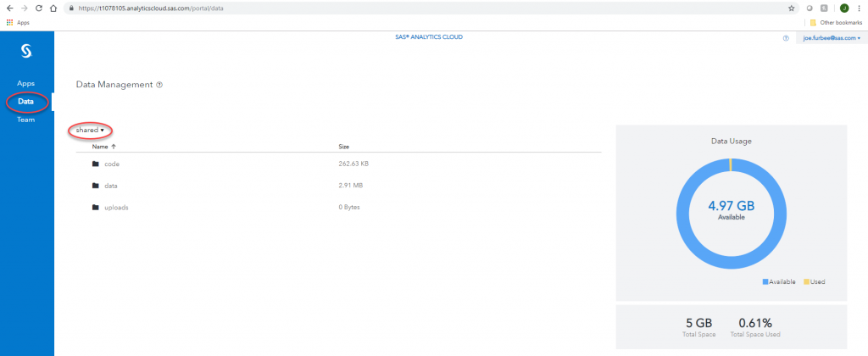Click the address bar URL field
Image resolution: width=868 pixels, height=356 pixels.
click(x=431, y=8)
